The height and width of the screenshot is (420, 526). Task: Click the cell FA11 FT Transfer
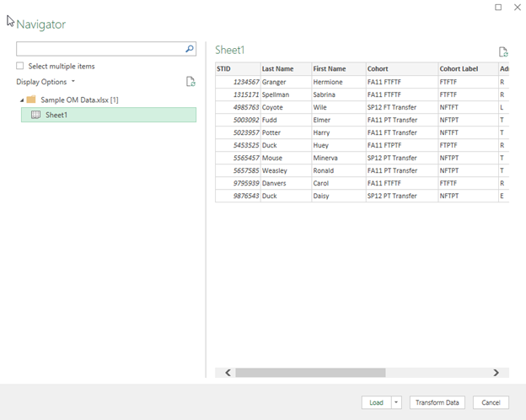[402, 132]
